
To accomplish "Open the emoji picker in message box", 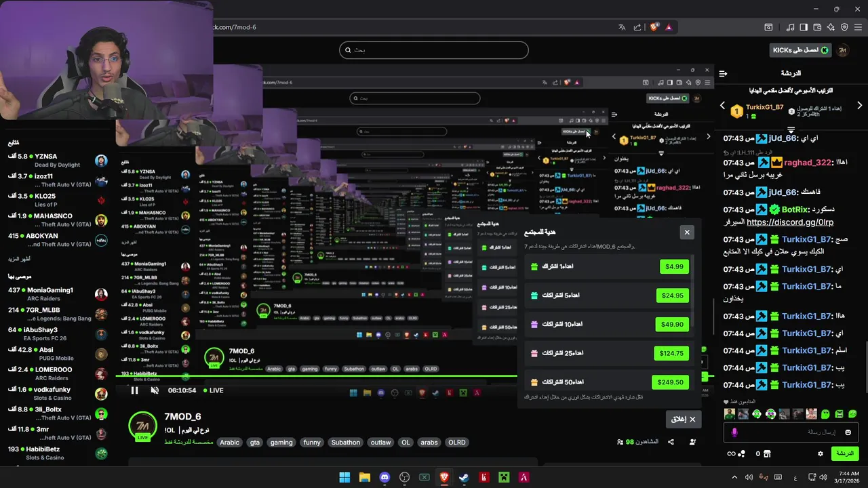I will pyautogui.click(x=848, y=432).
